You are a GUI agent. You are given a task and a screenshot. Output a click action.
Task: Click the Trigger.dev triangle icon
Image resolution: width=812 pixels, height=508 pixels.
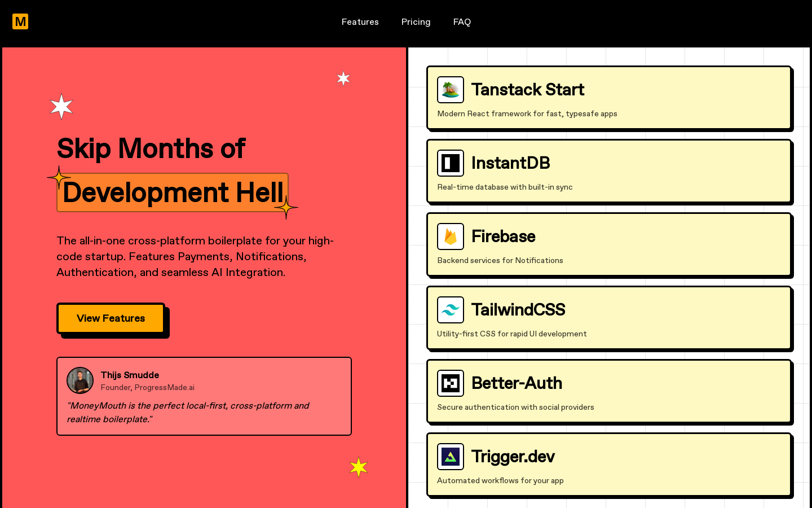tap(451, 457)
